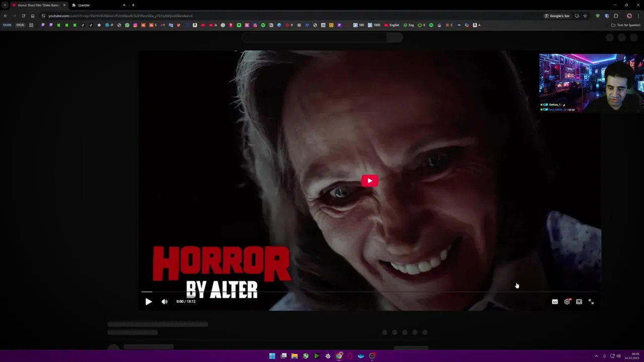
Task: Open the K bookmark with power icon
Action: coord(422,25)
